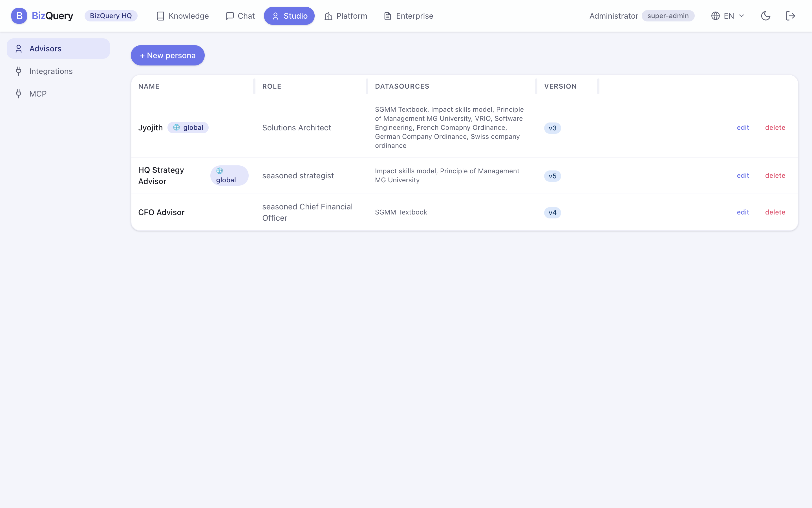
Task: Click the Jyojith name cell
Action: (x=150, y=128)
